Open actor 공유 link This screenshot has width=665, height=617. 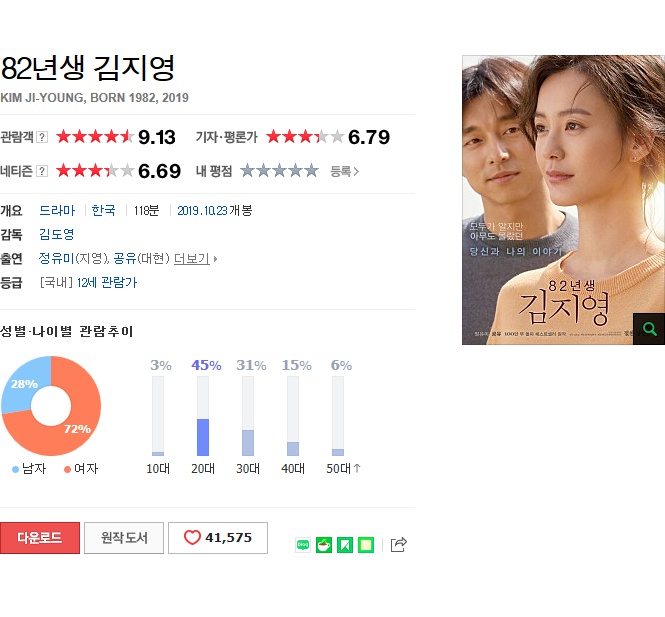click(x=125, y=258)
